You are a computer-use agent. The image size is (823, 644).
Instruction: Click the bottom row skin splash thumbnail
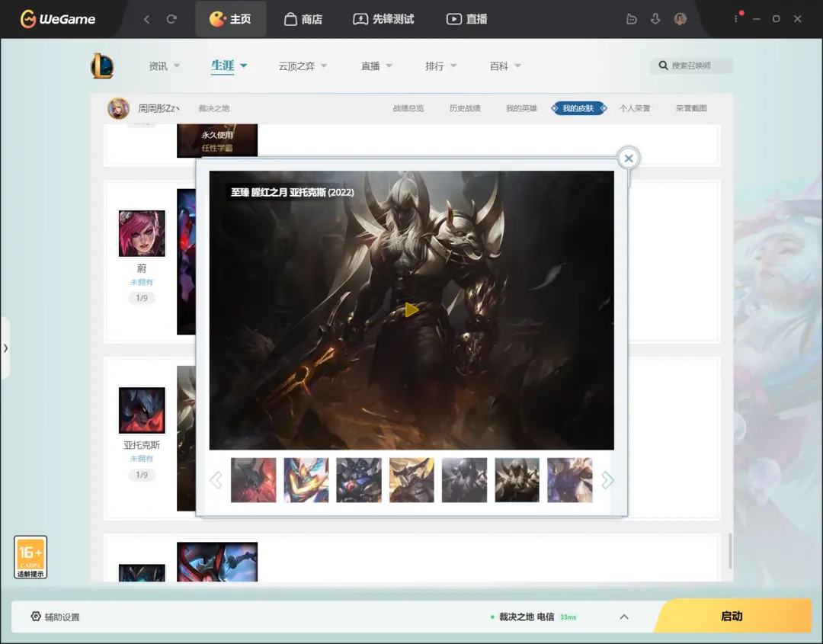point(217,562)
